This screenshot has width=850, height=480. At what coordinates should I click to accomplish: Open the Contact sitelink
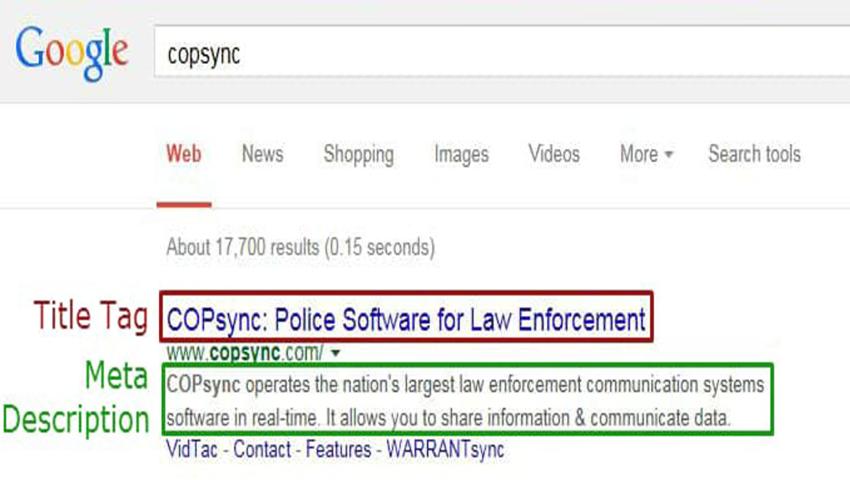point(262,450)
